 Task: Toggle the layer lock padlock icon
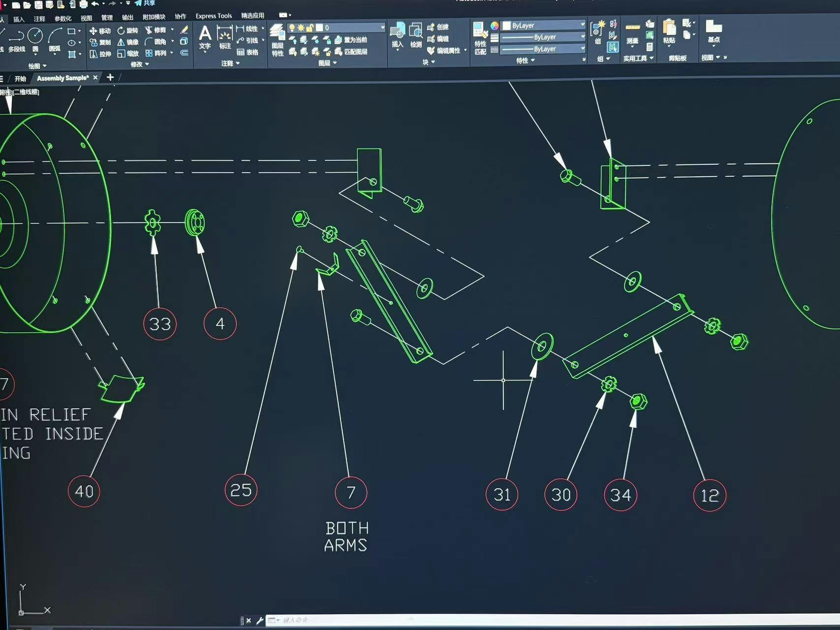310,28
